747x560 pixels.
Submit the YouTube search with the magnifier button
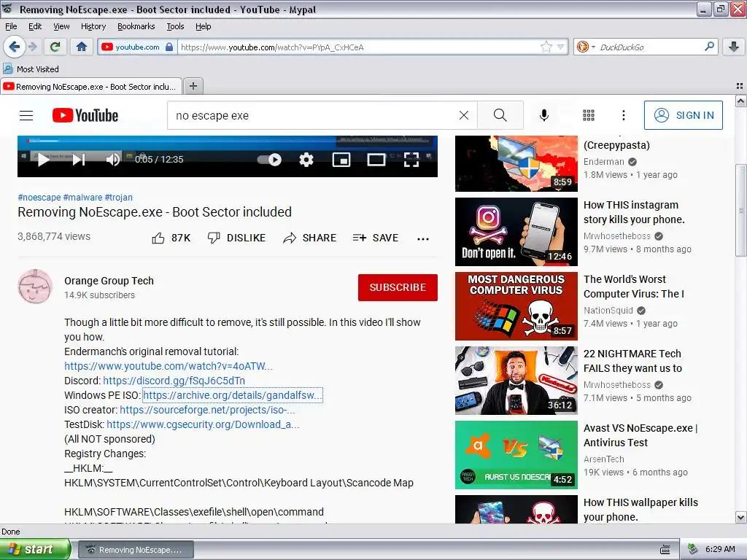coord(500,115)
